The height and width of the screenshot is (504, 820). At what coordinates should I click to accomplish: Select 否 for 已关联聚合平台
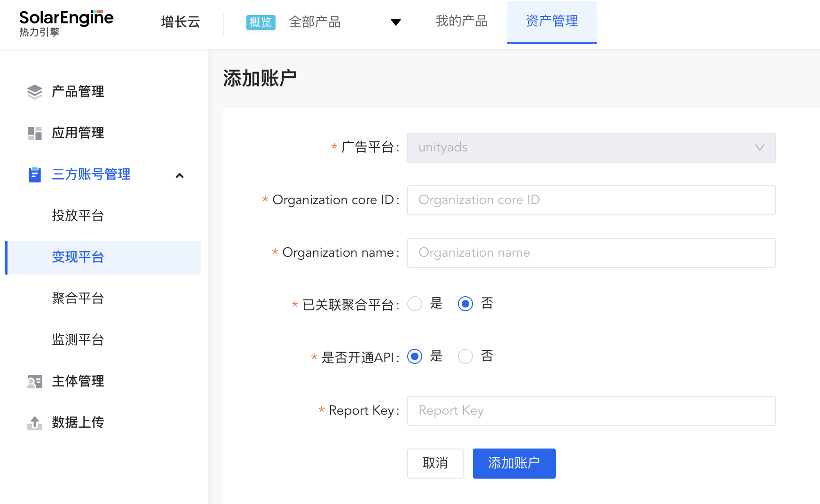(465, 304)
